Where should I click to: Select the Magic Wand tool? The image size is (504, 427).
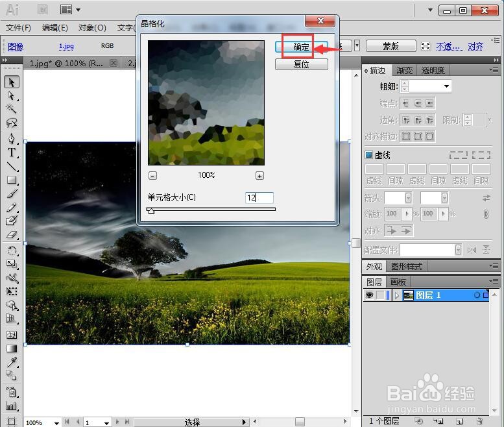coord(12,109)
